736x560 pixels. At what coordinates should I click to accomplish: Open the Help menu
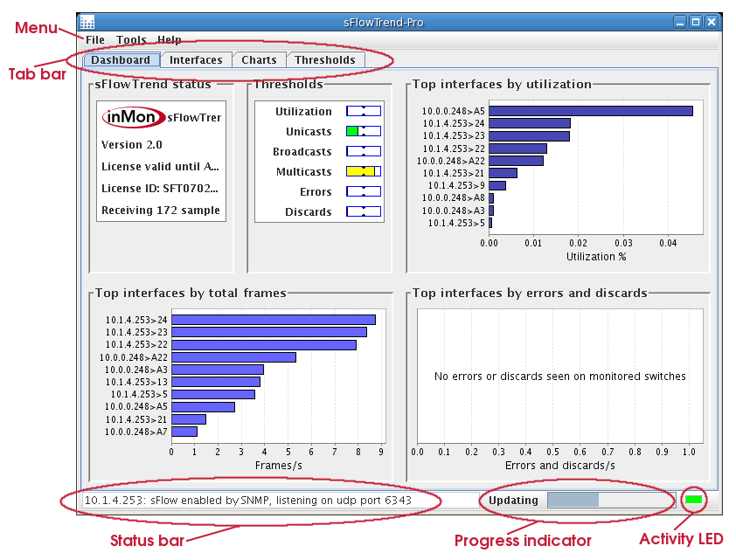pyautogui.click(x=169, y=40)
